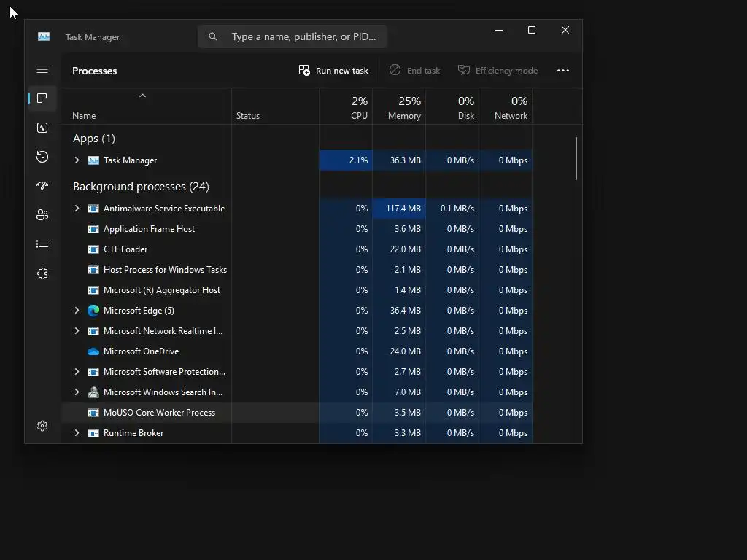Sort by the Network column header
747x560 pixels.
click(506, 106)
